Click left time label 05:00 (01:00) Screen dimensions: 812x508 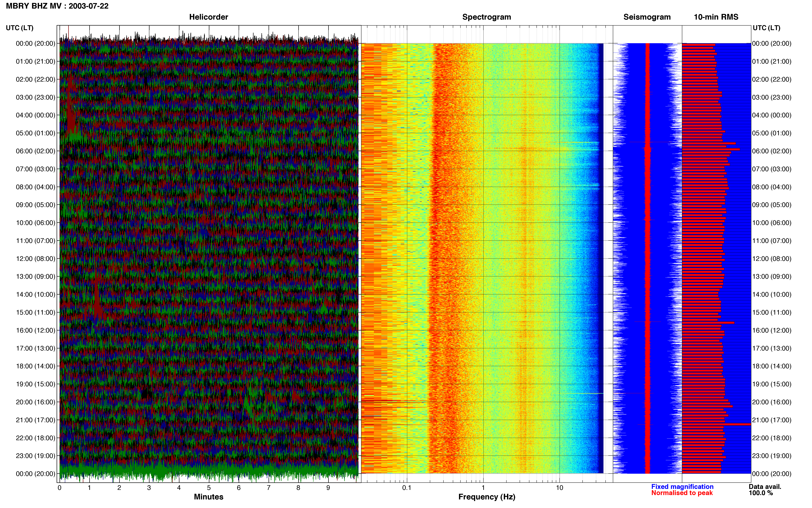(x=36, y=133)
